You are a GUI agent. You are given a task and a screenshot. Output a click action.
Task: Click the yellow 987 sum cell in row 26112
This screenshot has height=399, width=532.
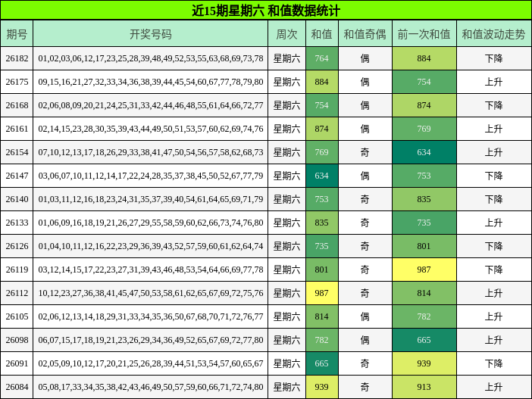[321, 293]
